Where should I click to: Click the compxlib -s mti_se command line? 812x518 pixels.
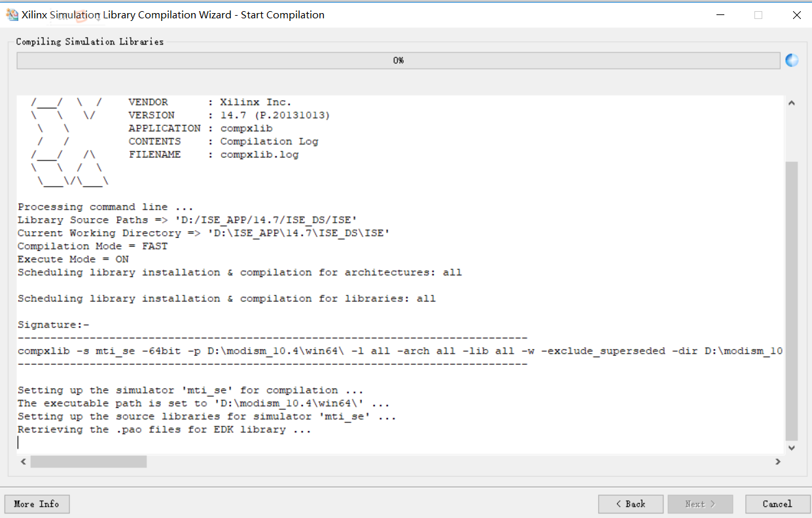[x=400, y=351]
